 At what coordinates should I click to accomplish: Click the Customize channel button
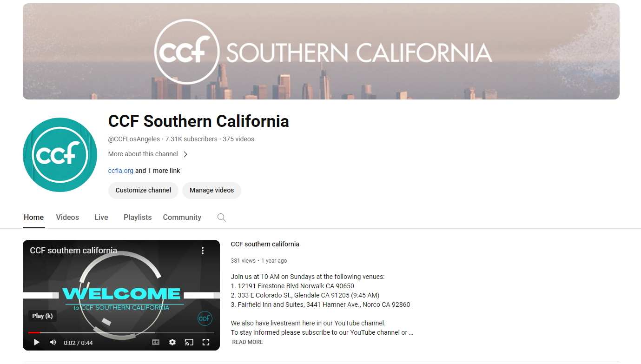[x=143, y=190]
